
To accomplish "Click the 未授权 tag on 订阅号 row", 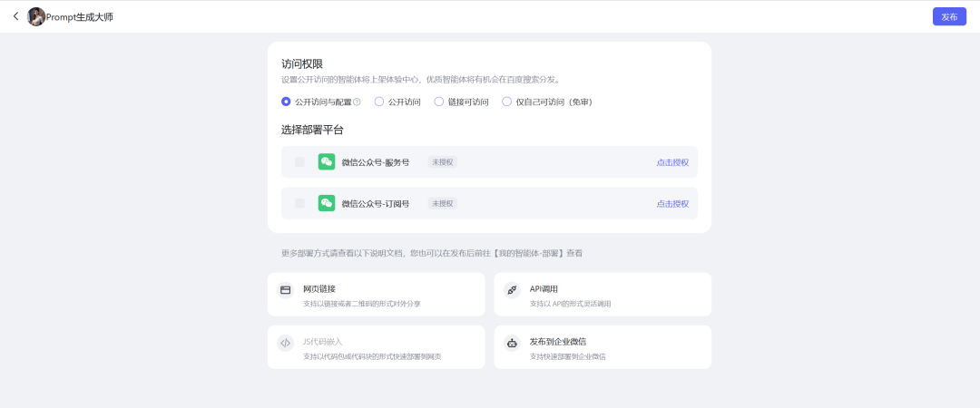I will pyautogui.click(x=443, y=204).
